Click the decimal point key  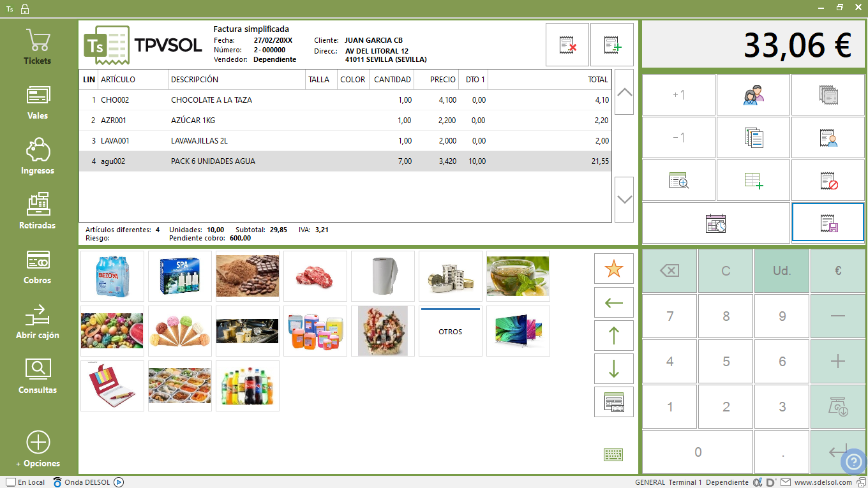[782, 452]
